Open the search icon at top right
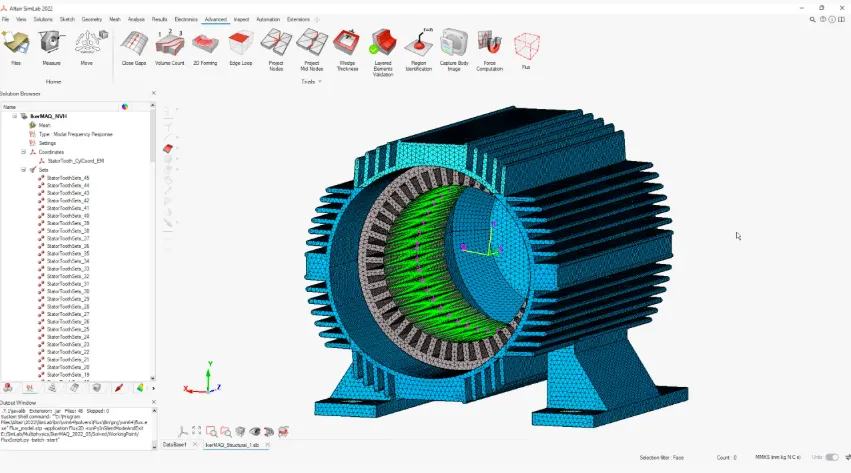851x473 pixels. tap(812, 20)
